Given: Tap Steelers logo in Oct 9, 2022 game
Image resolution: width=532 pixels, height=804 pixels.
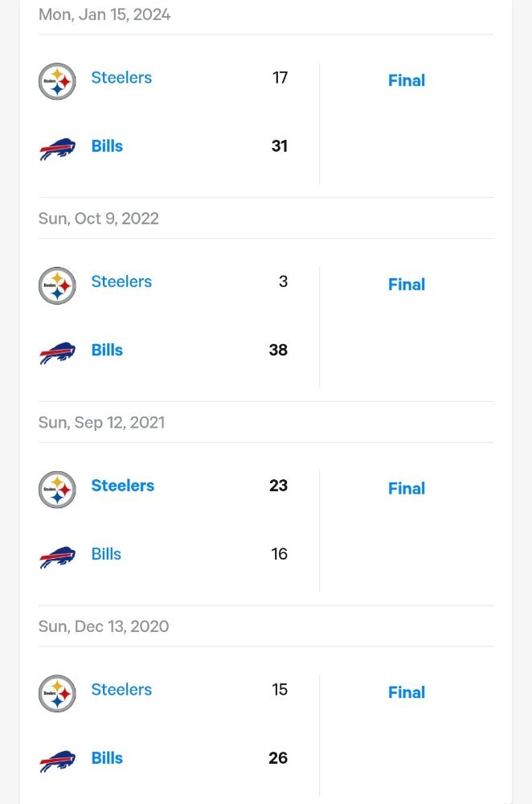Looking at the screenshot, I should (x=57, y=285).
